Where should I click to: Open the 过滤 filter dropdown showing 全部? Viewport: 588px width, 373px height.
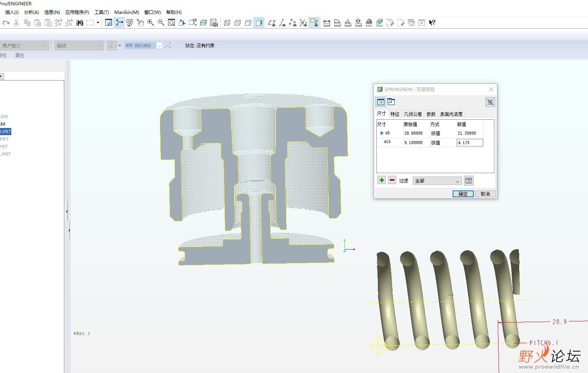[x=437, y=181]
